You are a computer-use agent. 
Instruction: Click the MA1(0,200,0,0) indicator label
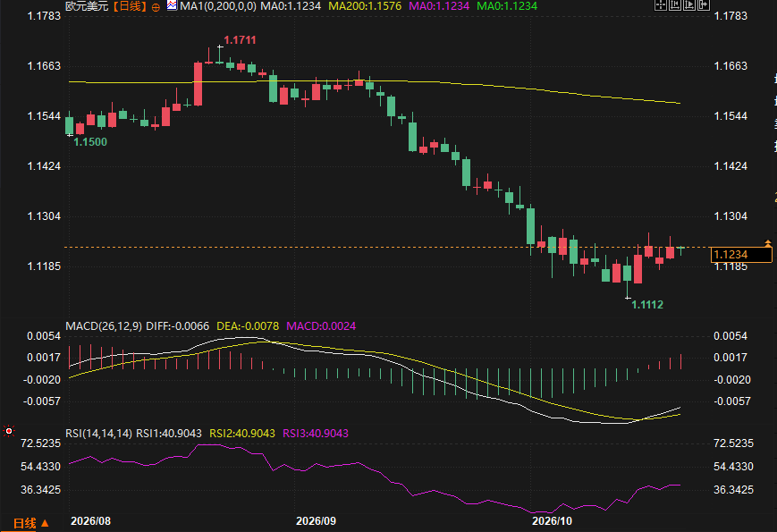(218, 6)
